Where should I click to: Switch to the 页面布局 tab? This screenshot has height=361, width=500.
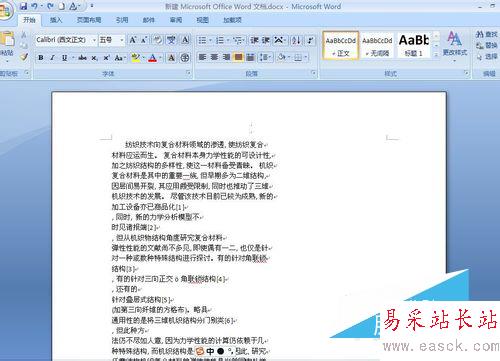89,20
